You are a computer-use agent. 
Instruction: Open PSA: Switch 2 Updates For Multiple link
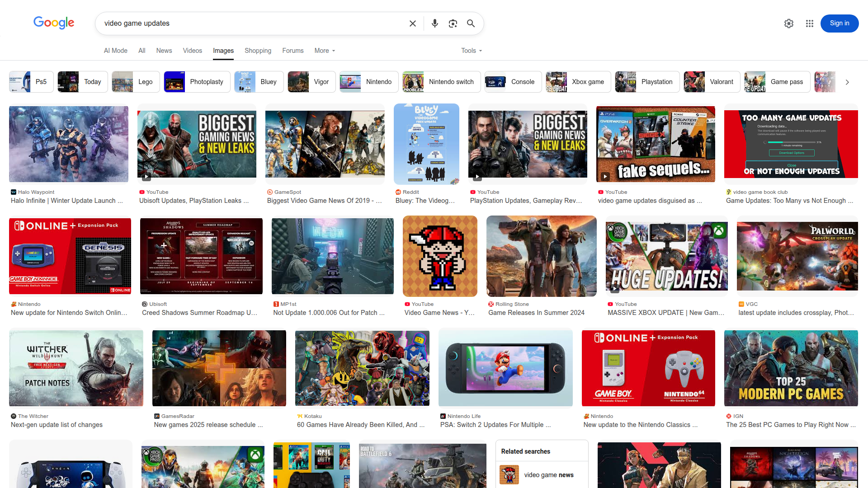pos(495,425)
